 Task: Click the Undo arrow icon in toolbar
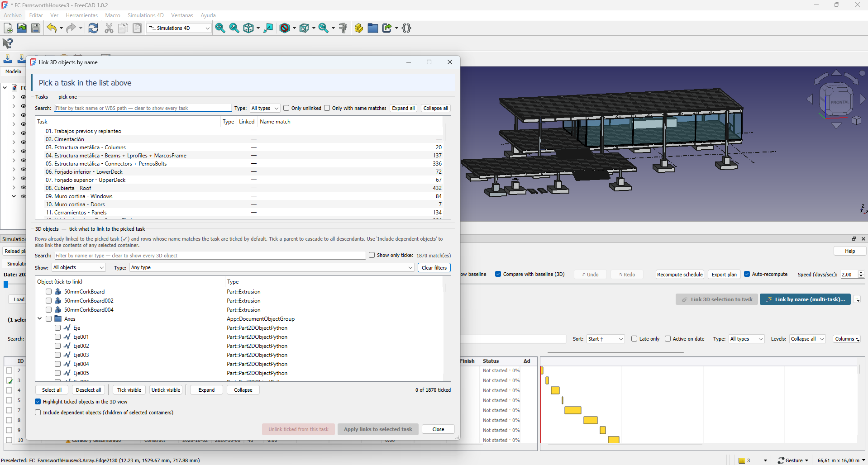[x=52, y=28]
